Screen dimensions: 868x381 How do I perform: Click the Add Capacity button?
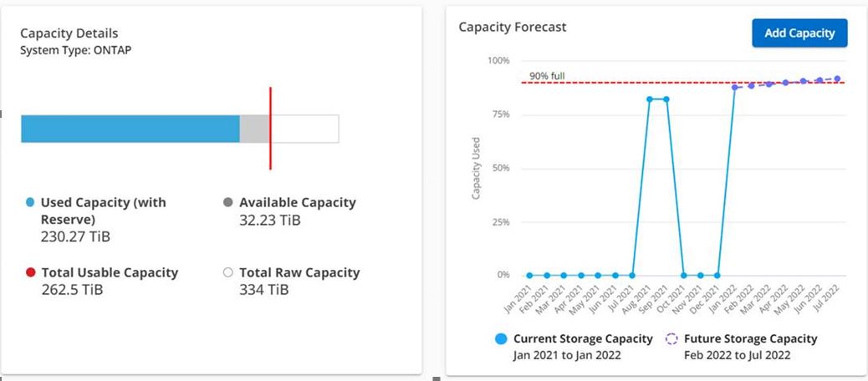pos(799,33)
